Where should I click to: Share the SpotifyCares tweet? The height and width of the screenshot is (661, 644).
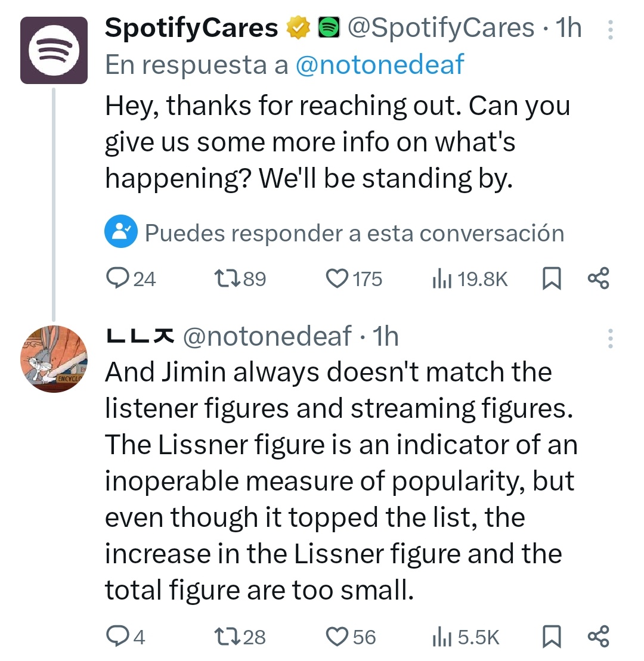click(x=599, y=278)
